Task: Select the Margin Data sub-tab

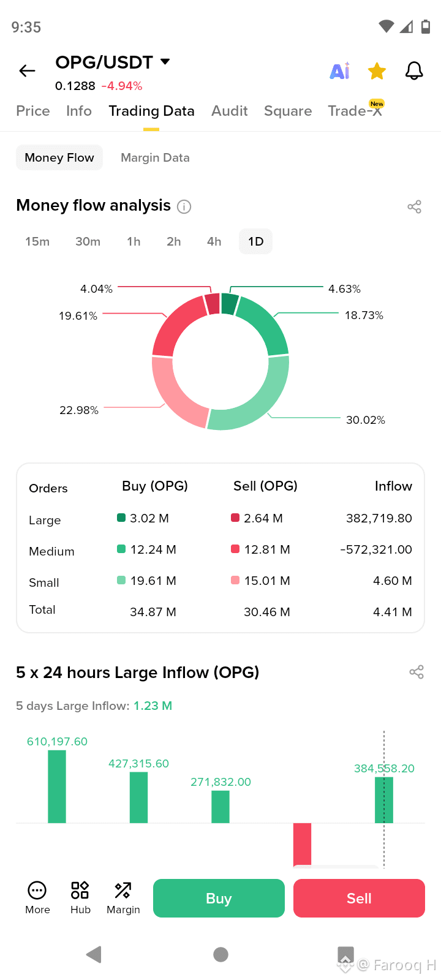Action: 155,157
